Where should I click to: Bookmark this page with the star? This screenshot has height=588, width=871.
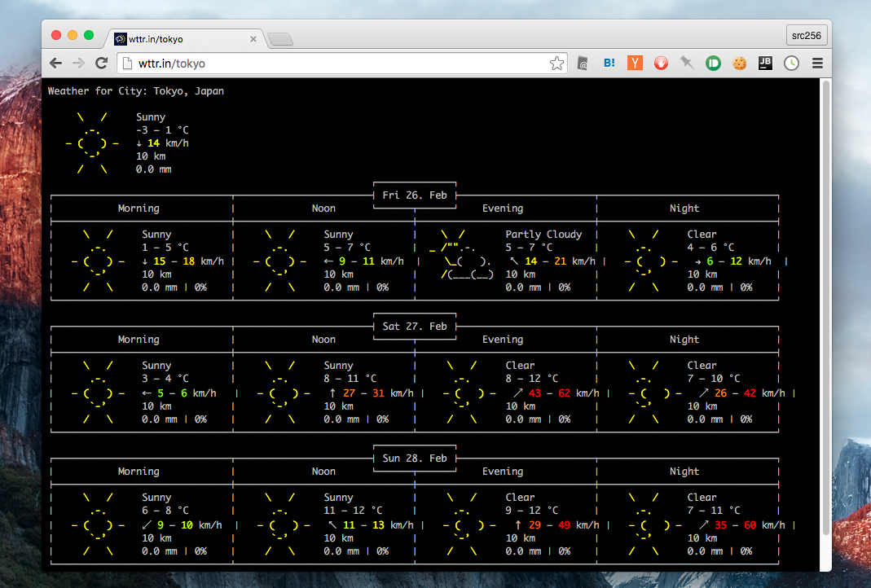tap(556, 63)
